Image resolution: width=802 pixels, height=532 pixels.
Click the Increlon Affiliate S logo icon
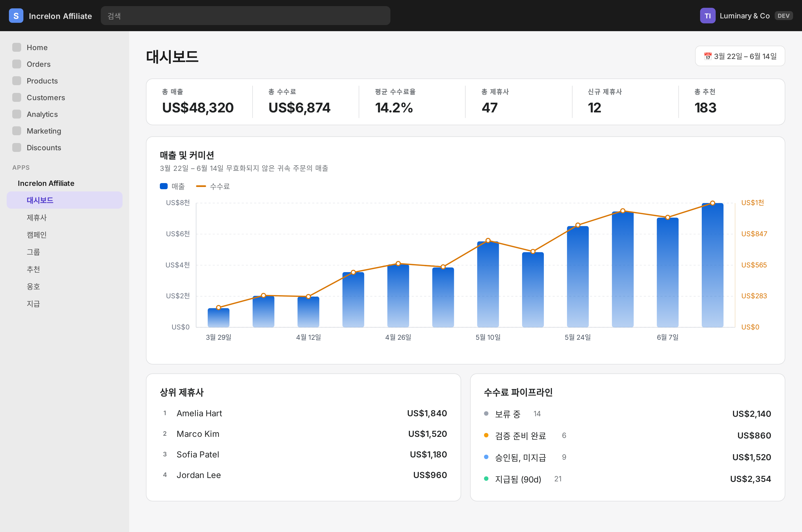(16, 16)
